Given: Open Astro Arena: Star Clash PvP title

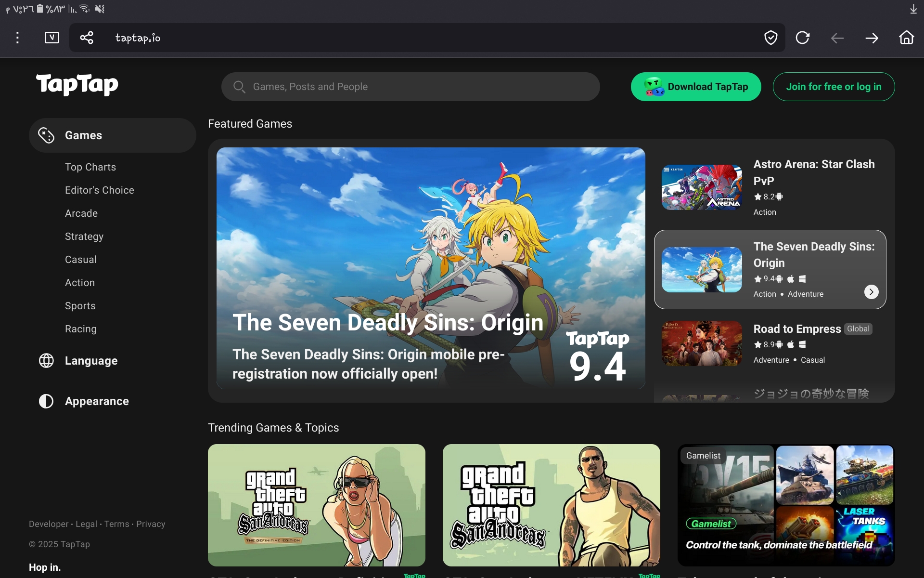Looking at the screenshot, I should (814, 172).
